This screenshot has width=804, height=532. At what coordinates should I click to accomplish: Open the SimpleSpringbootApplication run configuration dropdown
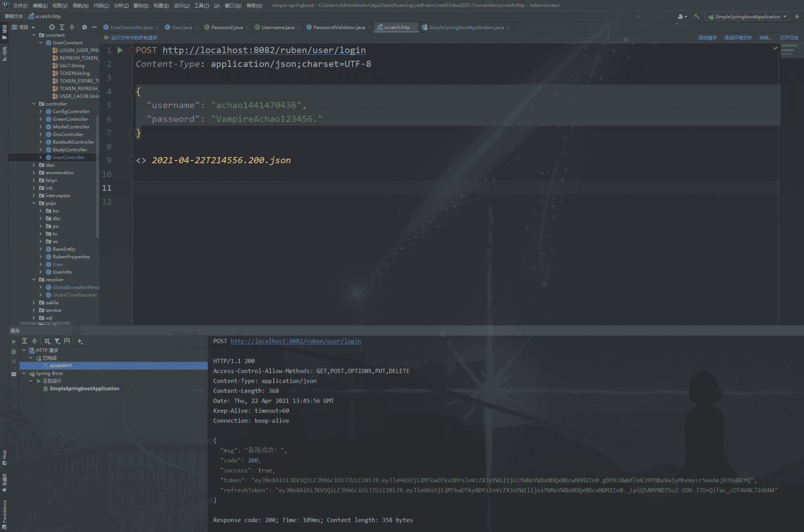[x=747, y=17]
